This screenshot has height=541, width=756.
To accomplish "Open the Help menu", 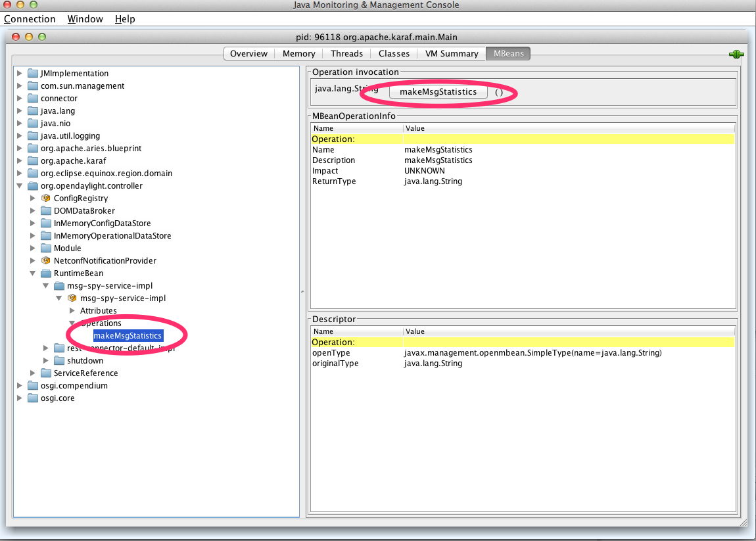I will pos(125,19).
